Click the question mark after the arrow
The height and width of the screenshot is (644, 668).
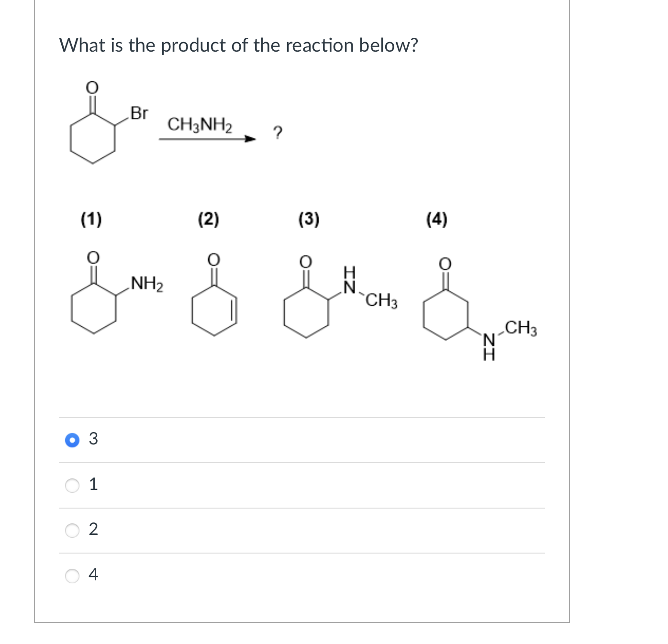pos(278,133)
